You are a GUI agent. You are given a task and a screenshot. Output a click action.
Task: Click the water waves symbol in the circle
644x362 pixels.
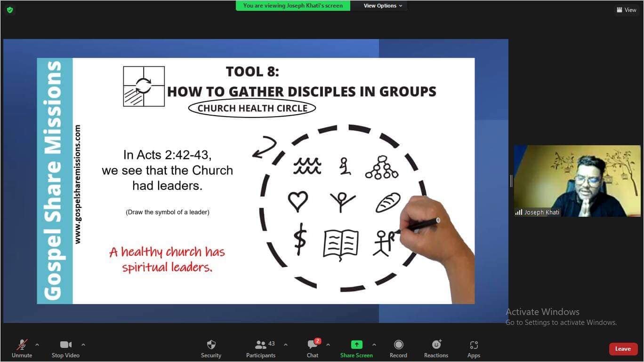(x=307, y=166)
